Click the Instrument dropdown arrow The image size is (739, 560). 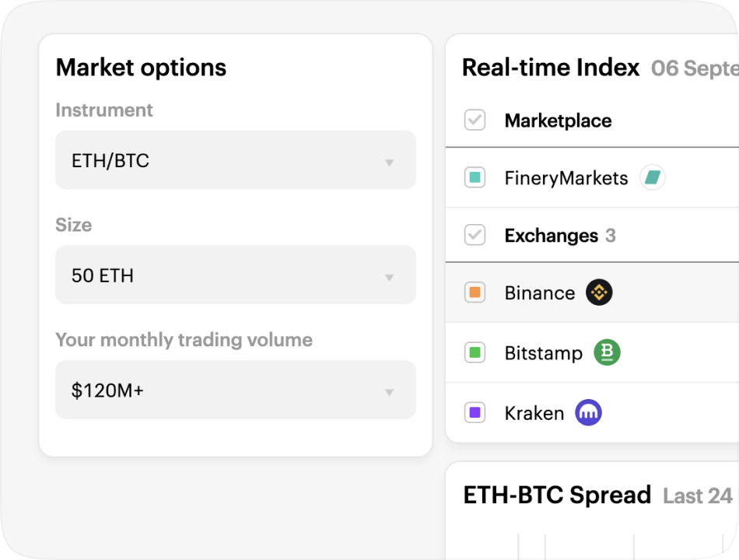coord(389,163)
